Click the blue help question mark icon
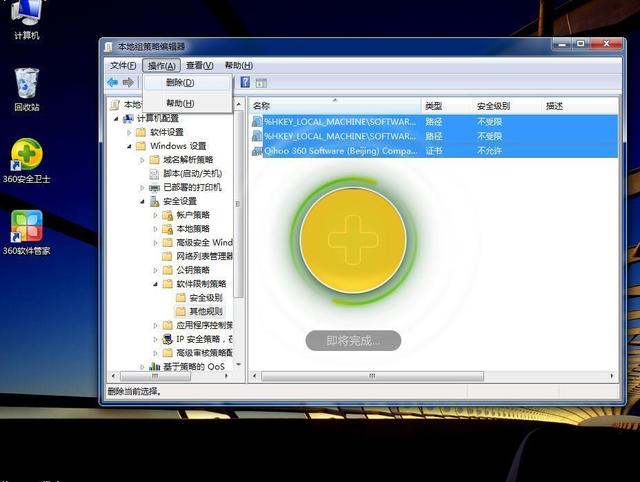The height and width of the screenshot is (482, 640). coord(245,83)
